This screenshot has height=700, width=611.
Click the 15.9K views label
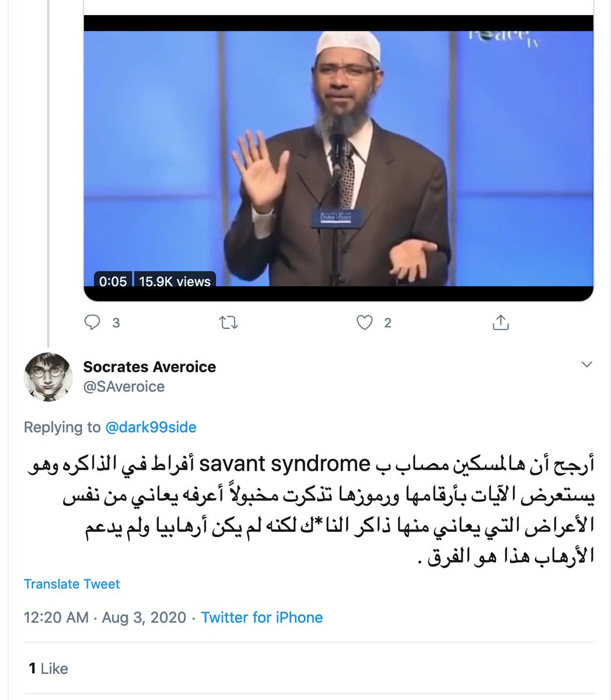(x=174, y=281)
